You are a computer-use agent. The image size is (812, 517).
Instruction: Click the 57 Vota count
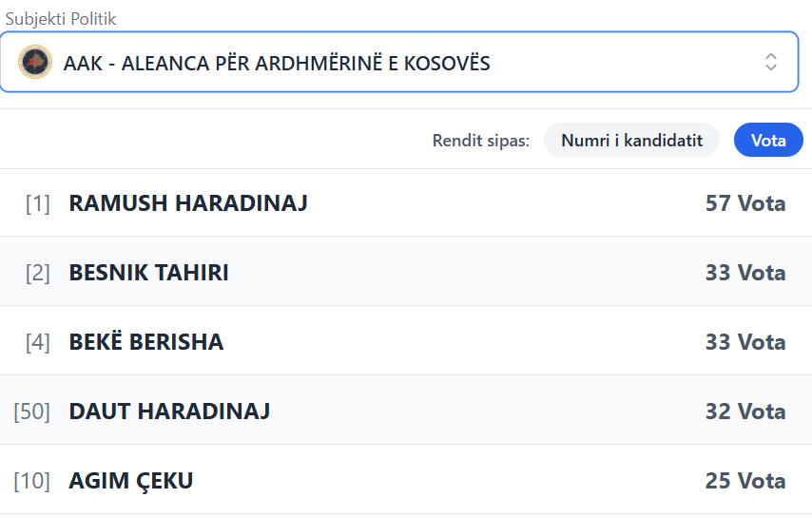pos(745,203)
